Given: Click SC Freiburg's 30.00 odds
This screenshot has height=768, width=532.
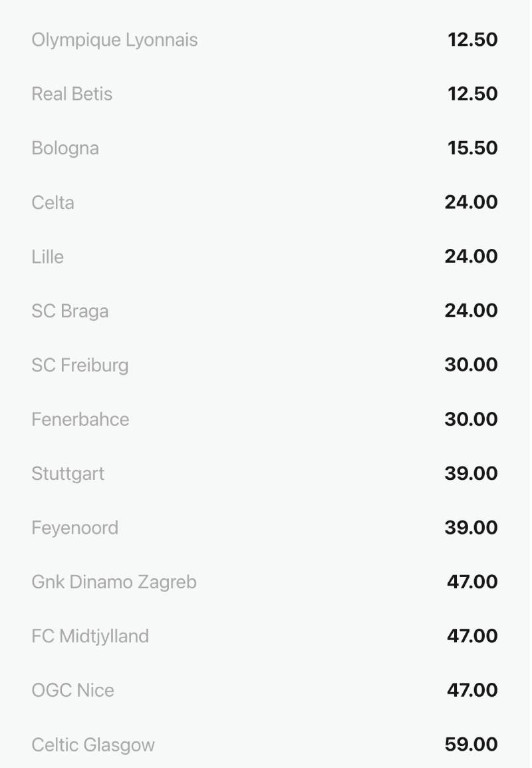Looking at the screenshot, I should click(471, 365).
